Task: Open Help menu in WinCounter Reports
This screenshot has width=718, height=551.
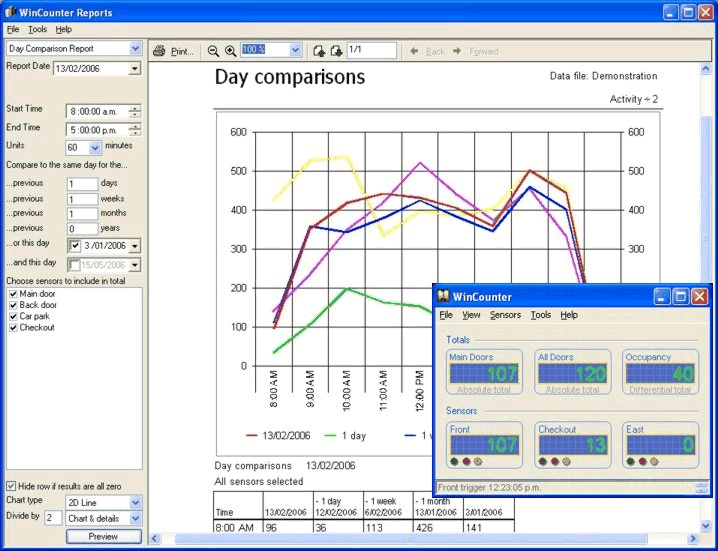Action: pos(64,29)
